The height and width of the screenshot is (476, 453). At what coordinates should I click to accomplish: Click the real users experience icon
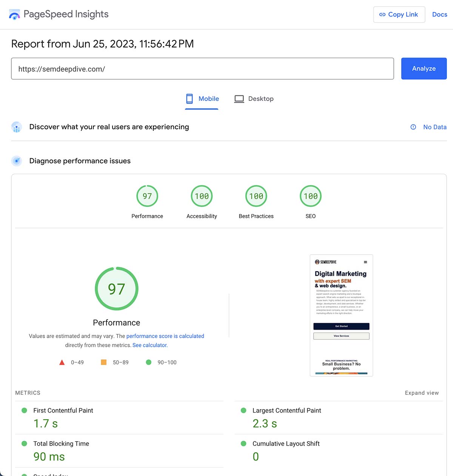(17, 127)
